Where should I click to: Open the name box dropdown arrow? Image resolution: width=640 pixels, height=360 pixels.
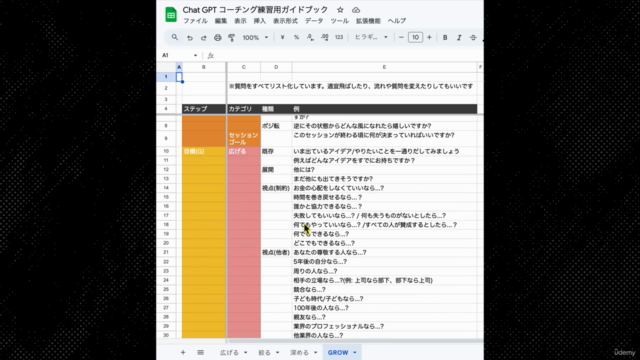196,56
